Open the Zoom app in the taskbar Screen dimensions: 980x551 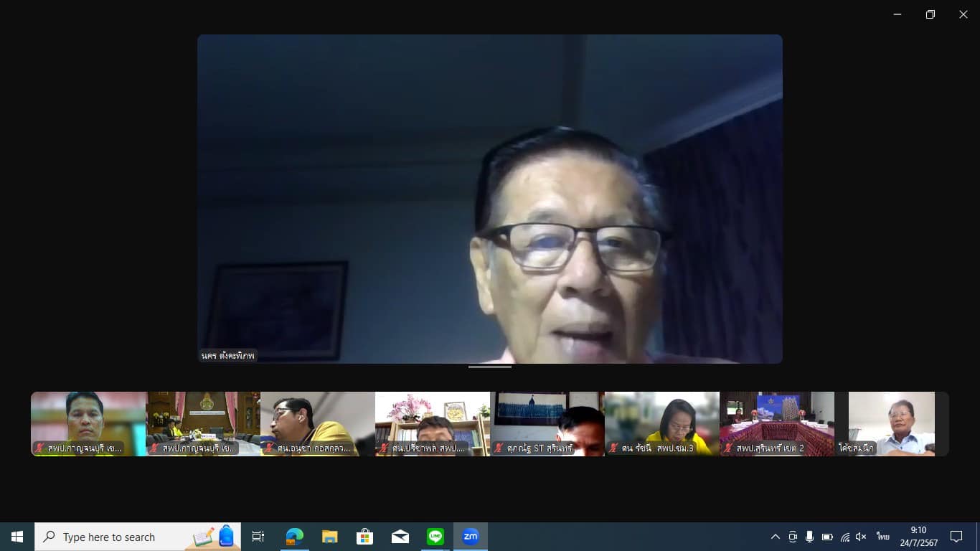coord(470,537)
